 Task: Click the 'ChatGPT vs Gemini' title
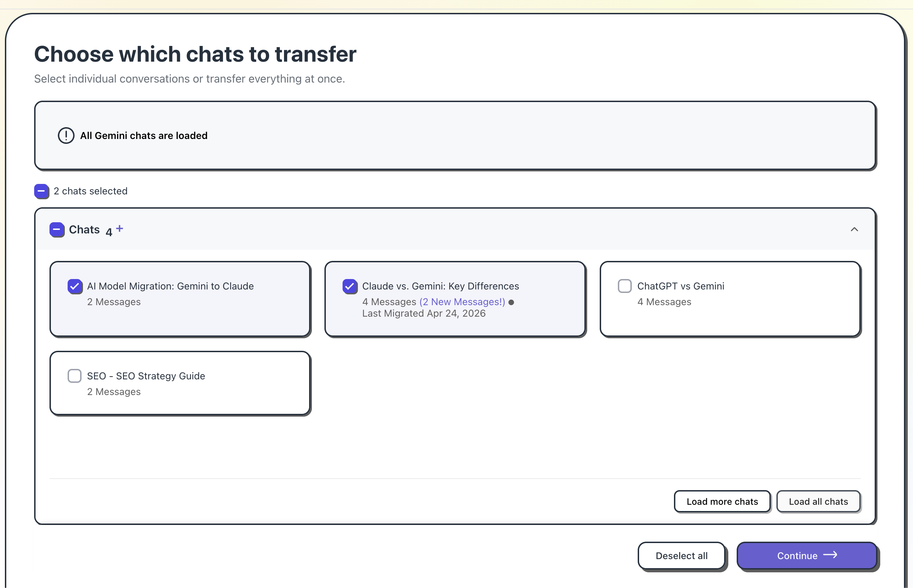(681, 286)
